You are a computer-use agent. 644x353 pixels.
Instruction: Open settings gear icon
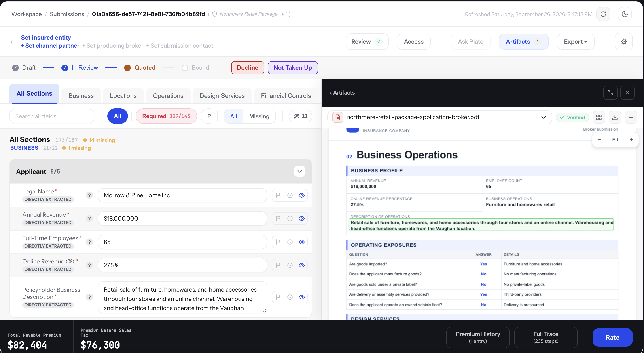click(624, 42)
